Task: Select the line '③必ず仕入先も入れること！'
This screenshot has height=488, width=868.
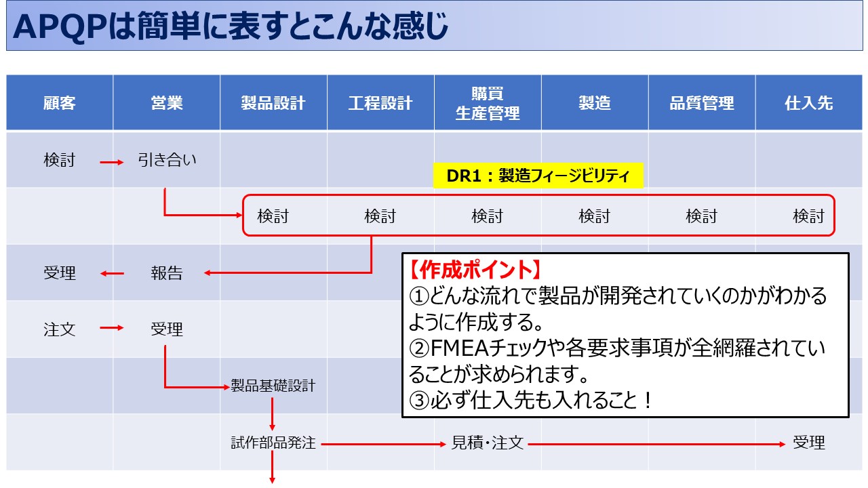Action: [x=532, y=401]
